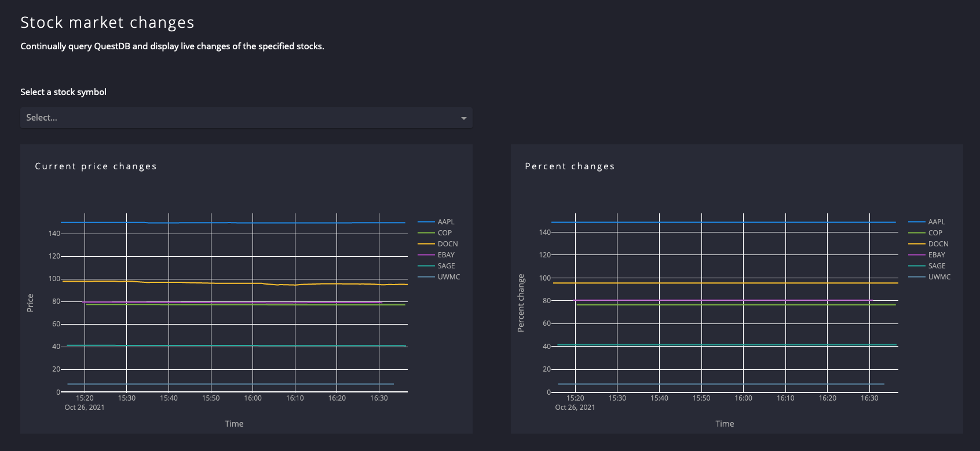
Task: Toggle AAPL trace in Current price legend
Action: (x=445, y=222)
